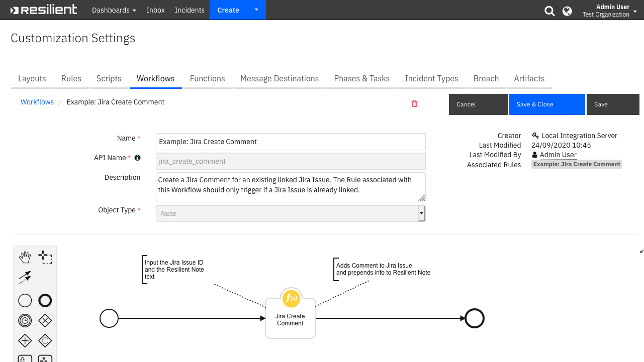Image resolution: width=644 pixels, height=362 pixels.
Task: Open associated rule Example: Jira Create Comment
Action: tap(577, 164)
